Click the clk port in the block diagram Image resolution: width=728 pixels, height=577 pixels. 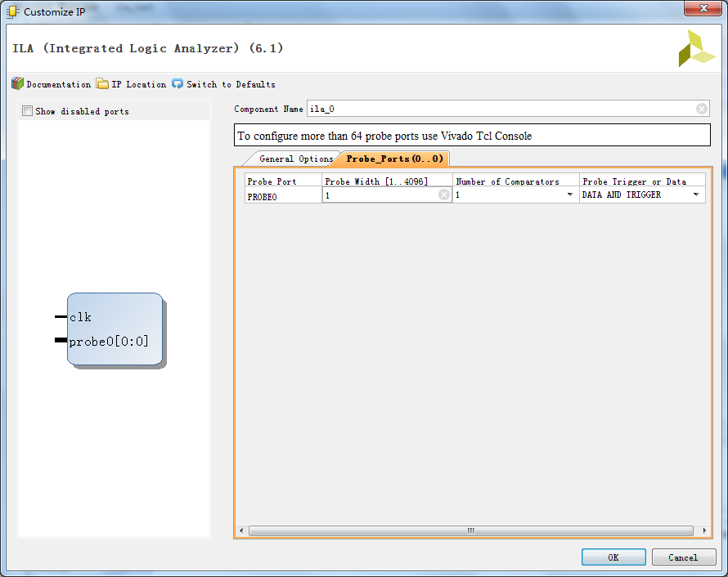click(80, 317)
